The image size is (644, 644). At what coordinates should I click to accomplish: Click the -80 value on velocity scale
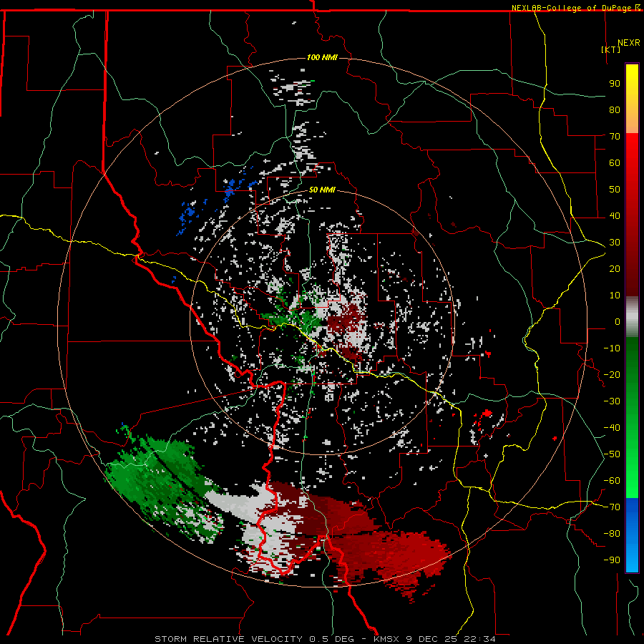coord(612,534)
